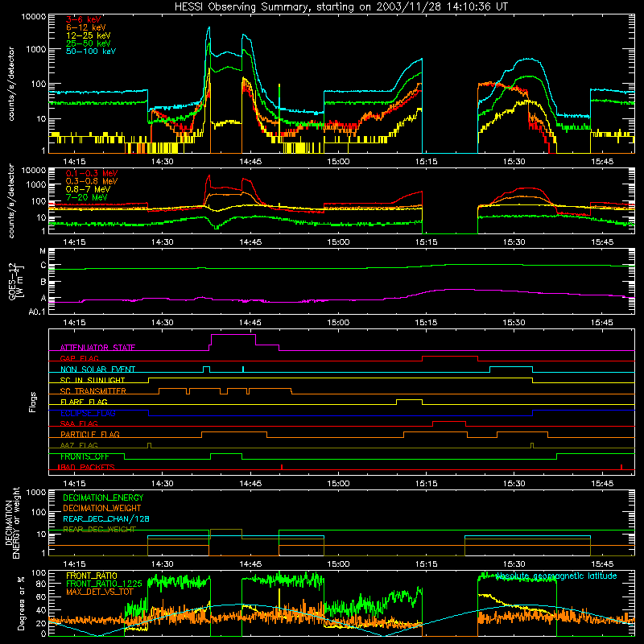Click the 15:15 tick label under top panel
This screenshot has height=644, width=644.
point(426,162)
